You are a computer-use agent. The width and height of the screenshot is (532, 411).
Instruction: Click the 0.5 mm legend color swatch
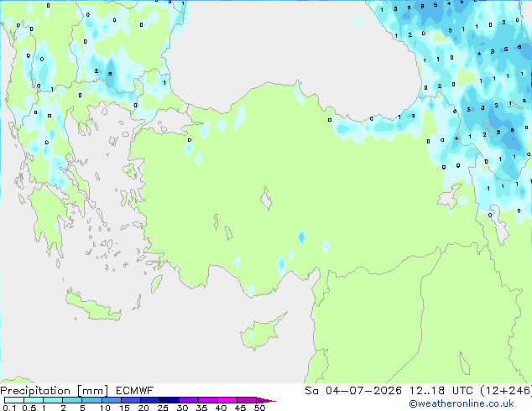click(x=34, y=400)
